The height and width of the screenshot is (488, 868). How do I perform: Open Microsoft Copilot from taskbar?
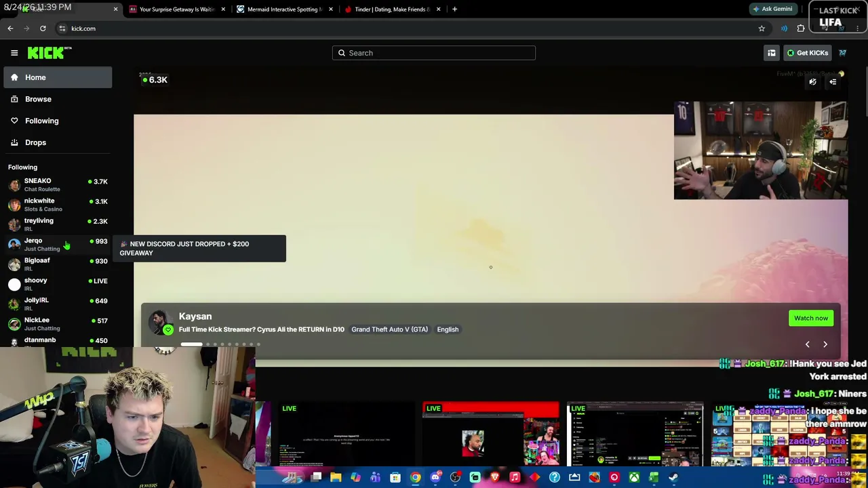355,478
